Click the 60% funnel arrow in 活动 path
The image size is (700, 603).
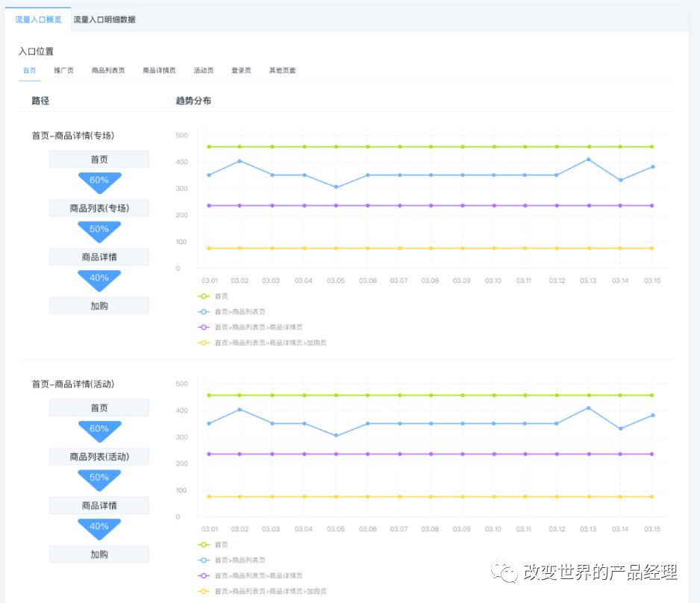click(x=99, y=429)
